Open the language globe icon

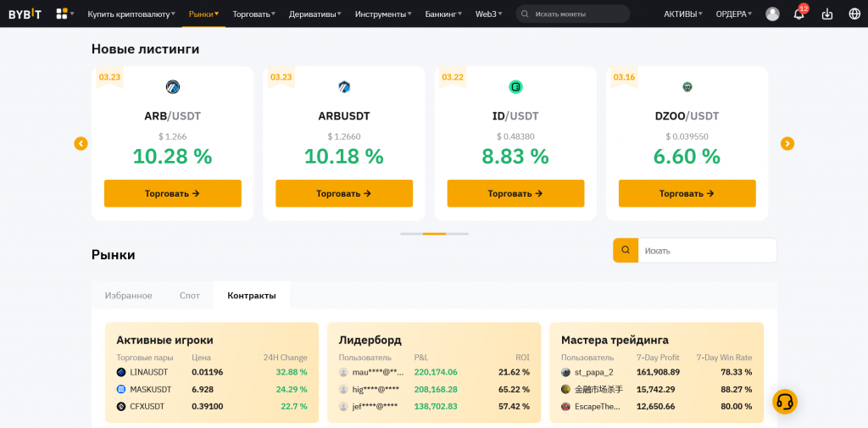(853, 14)
